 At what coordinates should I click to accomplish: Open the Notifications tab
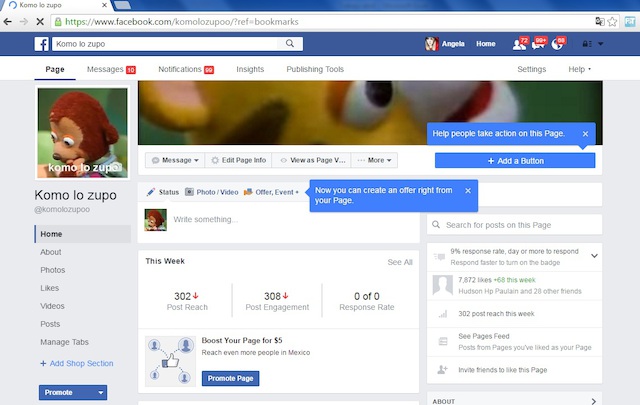point(186,69)
